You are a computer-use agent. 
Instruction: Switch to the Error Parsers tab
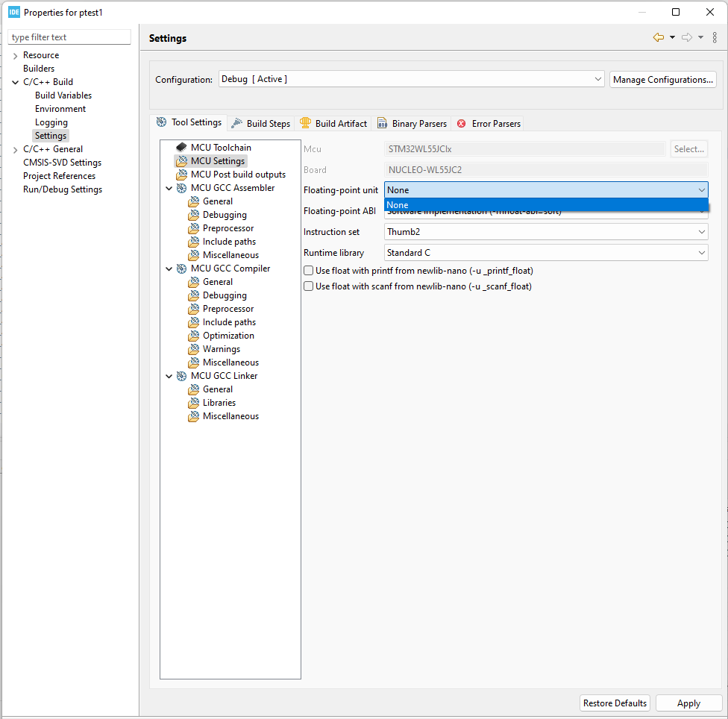pos(489,124)
